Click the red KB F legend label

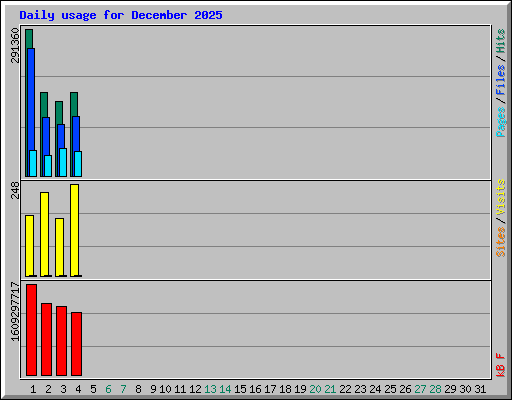point(500,365)
